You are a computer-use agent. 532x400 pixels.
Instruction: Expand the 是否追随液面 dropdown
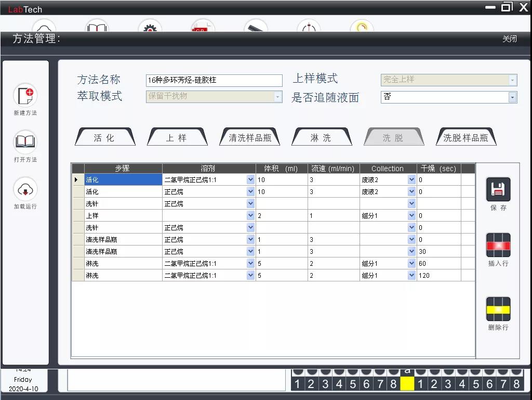(x=512, y=97)
